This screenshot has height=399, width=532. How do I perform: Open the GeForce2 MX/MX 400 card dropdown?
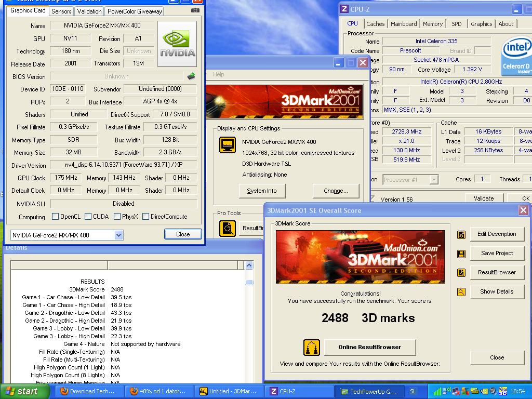click(118, 235)
